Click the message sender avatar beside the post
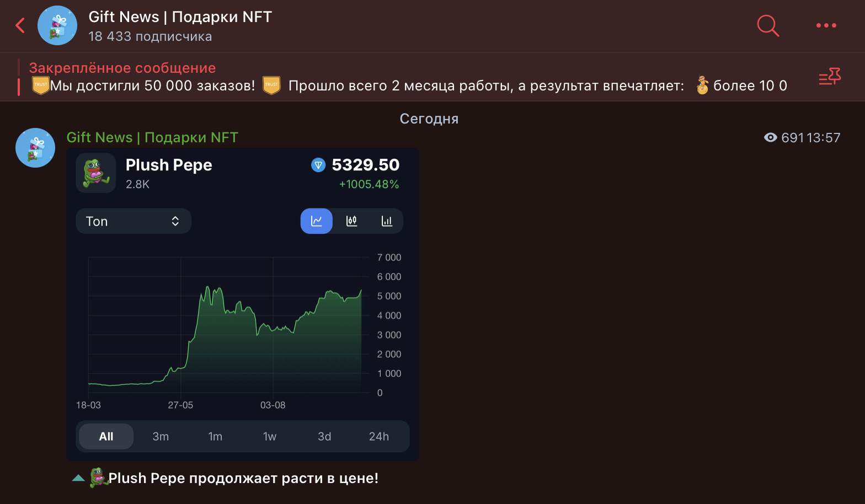The image size is (865, 504). pos(35,148)
